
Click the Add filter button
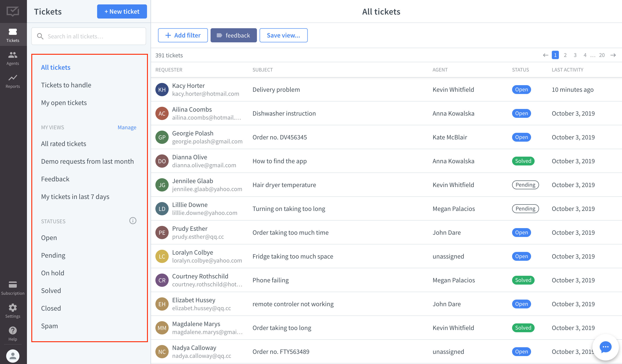(183, 36)
